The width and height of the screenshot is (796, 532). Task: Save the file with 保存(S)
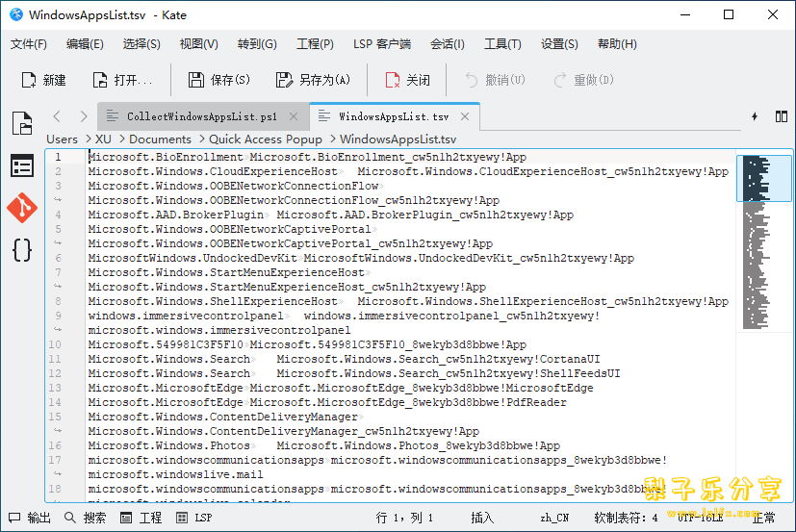point(218,80)
